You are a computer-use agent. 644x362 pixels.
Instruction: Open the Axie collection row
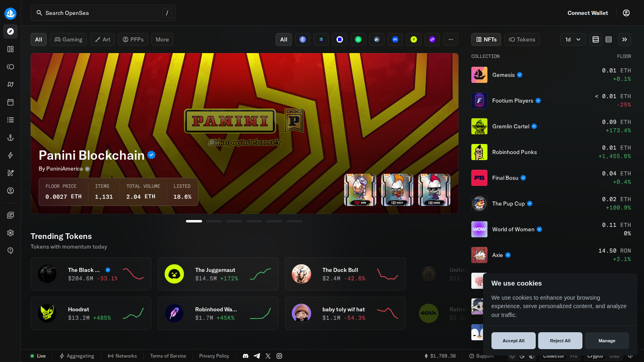tap(551, 255)
